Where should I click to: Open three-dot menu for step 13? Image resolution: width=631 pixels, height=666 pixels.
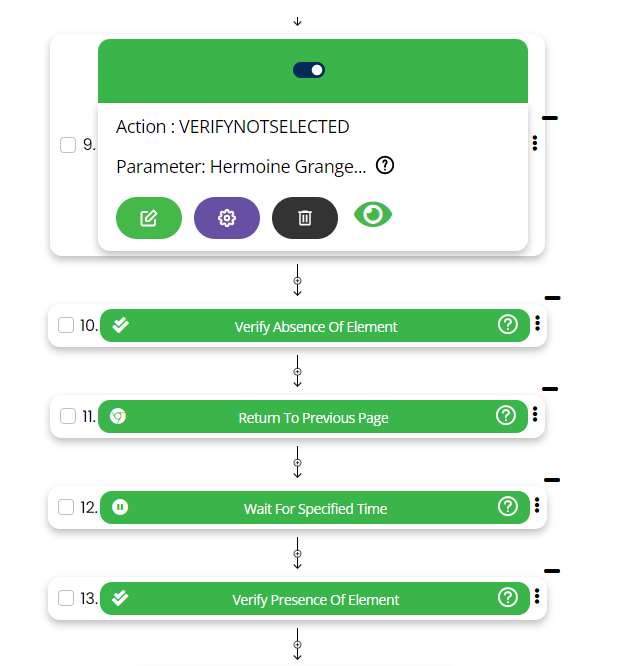[537, 596]
